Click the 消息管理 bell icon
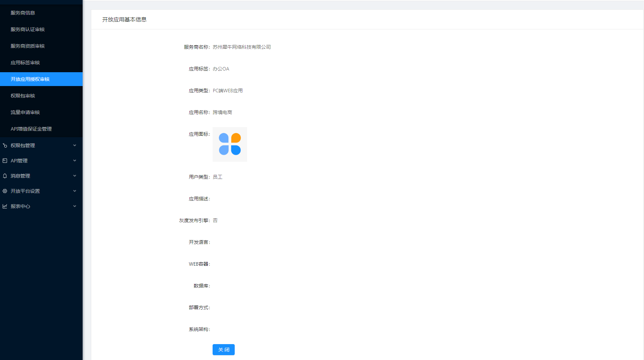 coord(5,176)
